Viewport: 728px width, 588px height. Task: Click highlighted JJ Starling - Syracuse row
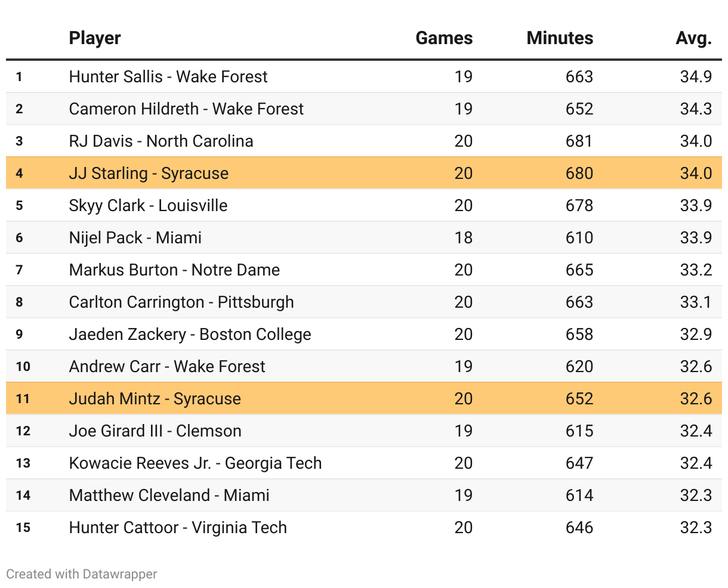point(149,174)
